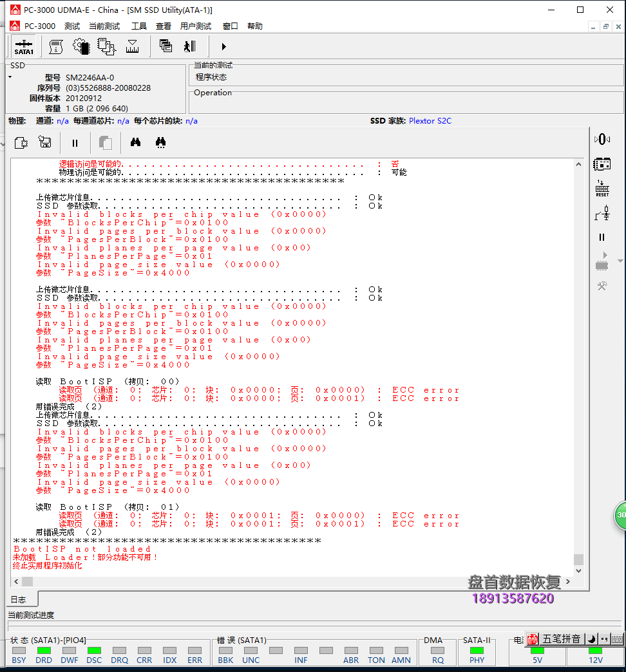The image size is (626, 672).
Task: Open the 查看 menu
Action: point(164,26)
